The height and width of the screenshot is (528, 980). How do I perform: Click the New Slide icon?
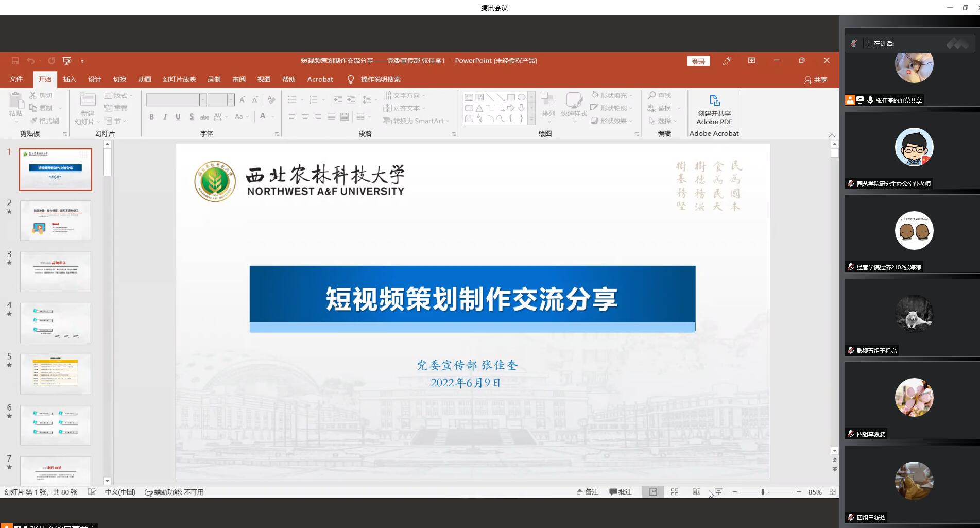87,101
